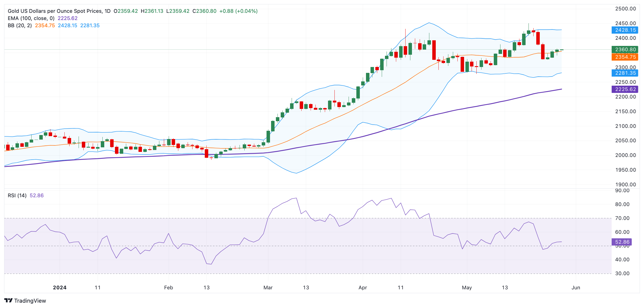Click the last green candlestick on chart
Screen dimensions: 644x308
click(562, 50)
